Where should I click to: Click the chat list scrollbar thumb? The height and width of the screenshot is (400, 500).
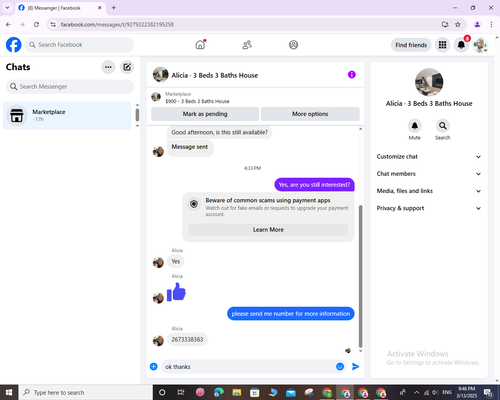[137, 115]
